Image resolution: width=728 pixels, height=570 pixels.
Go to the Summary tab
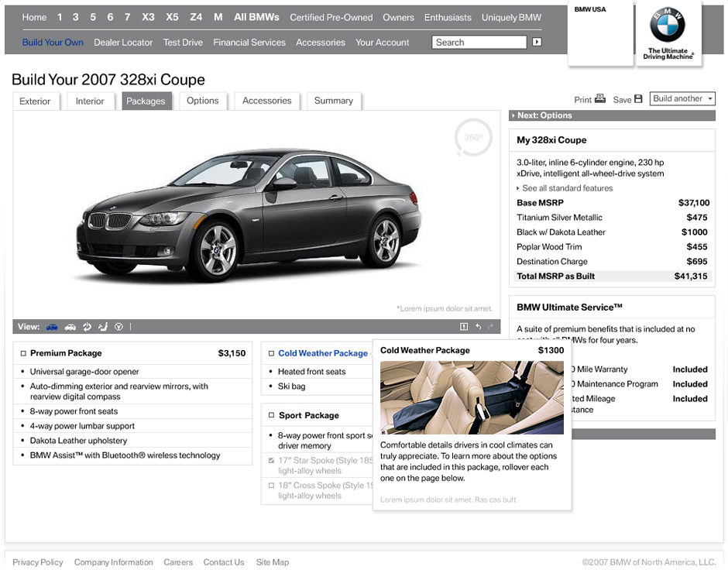334,101
